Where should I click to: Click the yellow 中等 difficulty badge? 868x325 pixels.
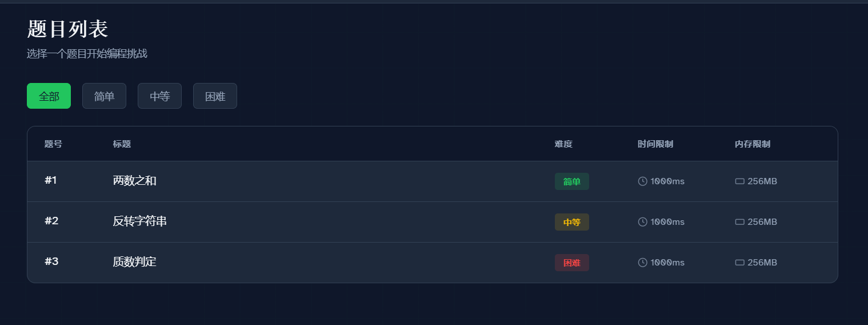(571, 222)
